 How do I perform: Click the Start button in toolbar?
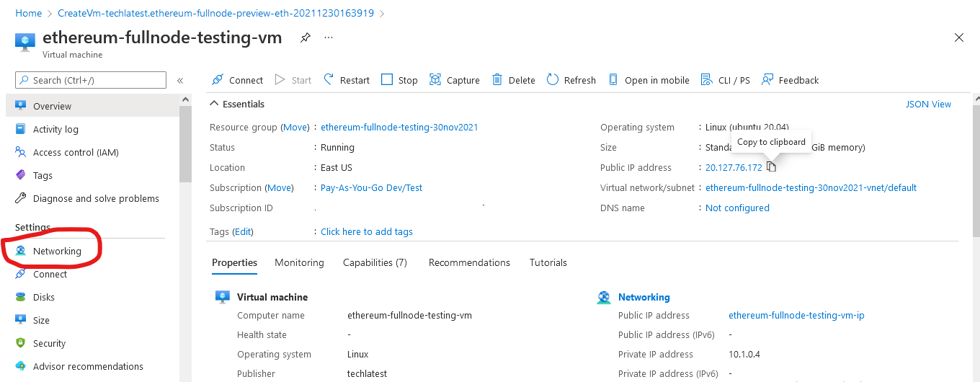click(x=293, y=80)
